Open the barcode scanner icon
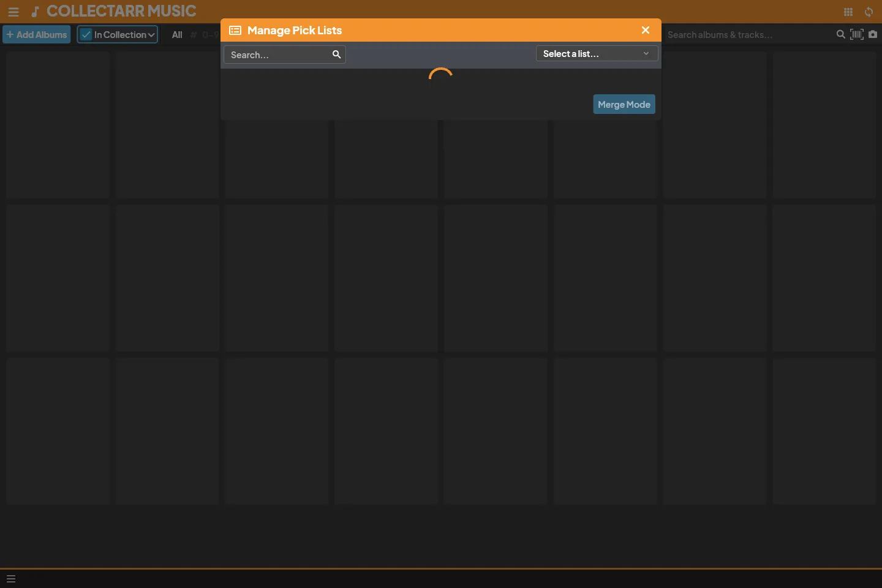This screenshot has width=882, height=588. tap(857, 34)
